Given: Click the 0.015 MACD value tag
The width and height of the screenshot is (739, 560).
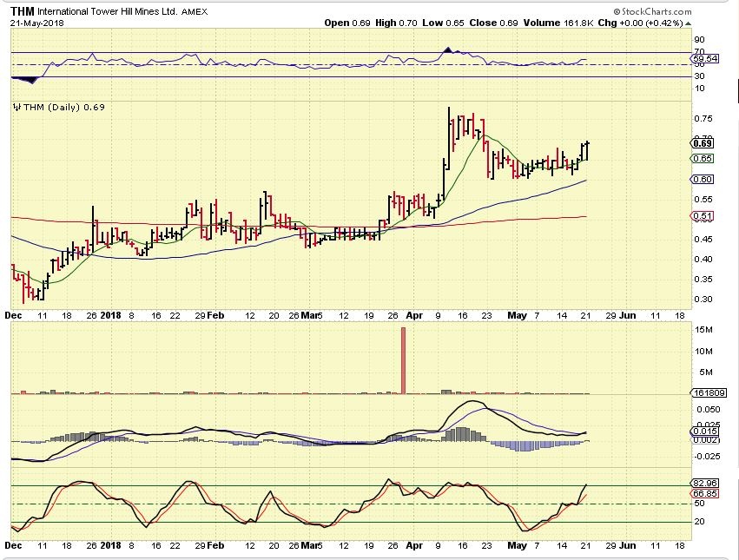Looking at the screenshot, I should (706, 432).
